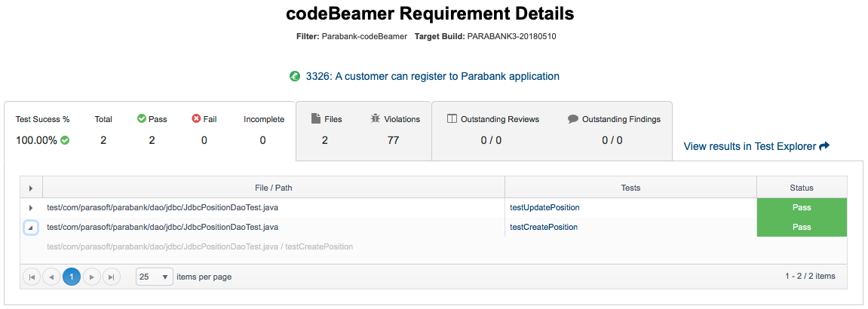Click the Total count value 2
Screen dimensions: 868x309
pos(103,140)
